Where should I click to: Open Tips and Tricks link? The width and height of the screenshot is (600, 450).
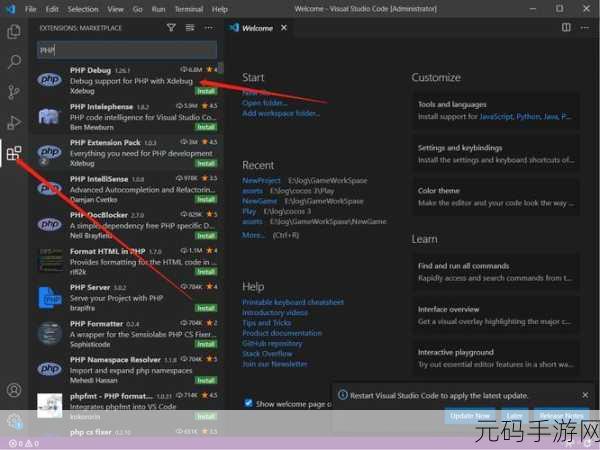coord(267,323)
